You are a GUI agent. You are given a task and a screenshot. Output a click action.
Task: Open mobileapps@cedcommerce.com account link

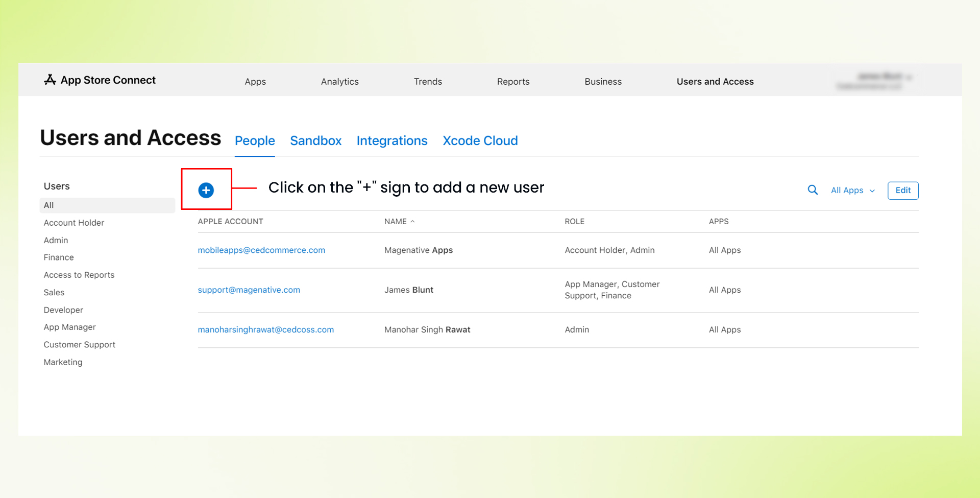pos(261,250)
